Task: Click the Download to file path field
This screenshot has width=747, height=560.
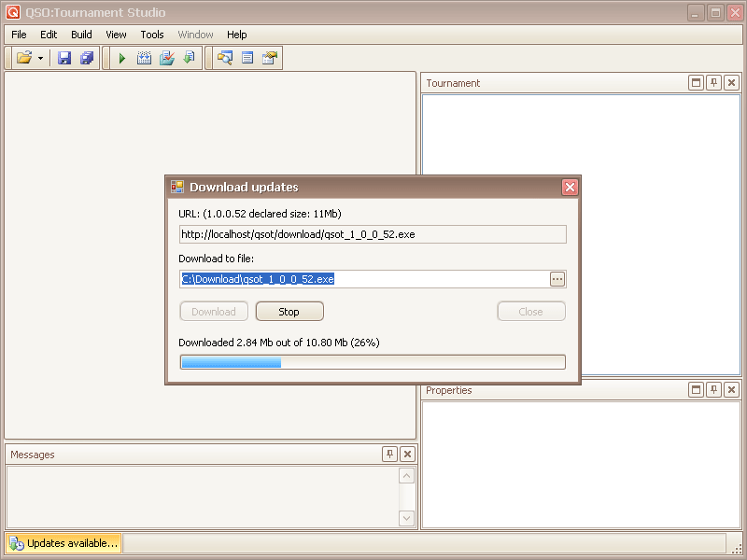Action: click(x=364, y=279)
